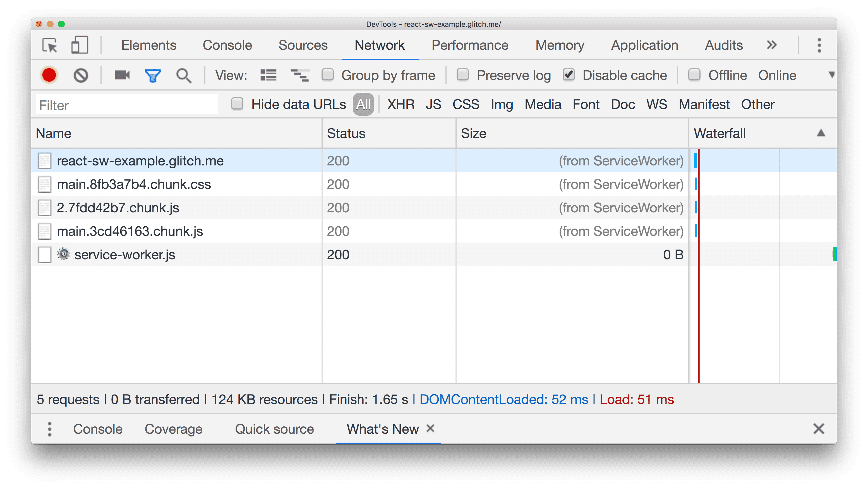
Task: Click the video camera capture icon
Action: (122, 75)
